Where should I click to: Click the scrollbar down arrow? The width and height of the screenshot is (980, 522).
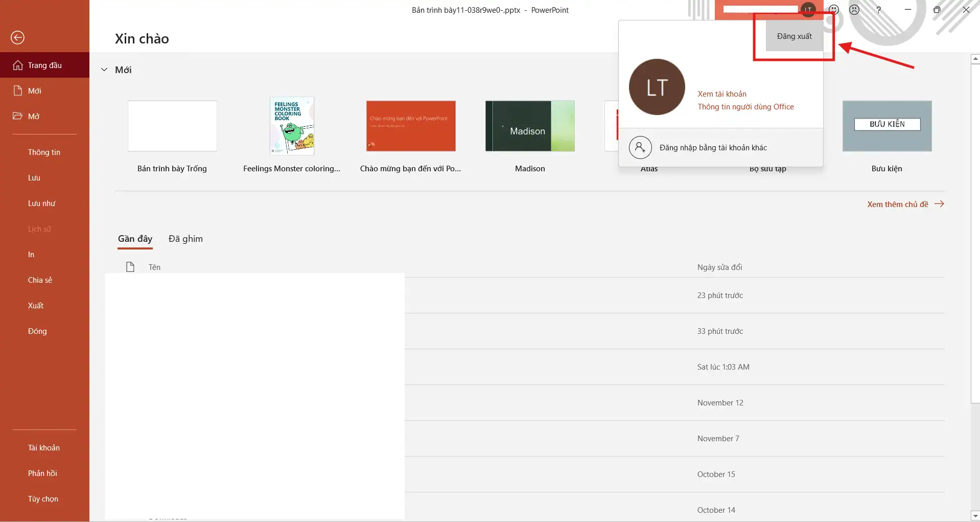[975, 515]
